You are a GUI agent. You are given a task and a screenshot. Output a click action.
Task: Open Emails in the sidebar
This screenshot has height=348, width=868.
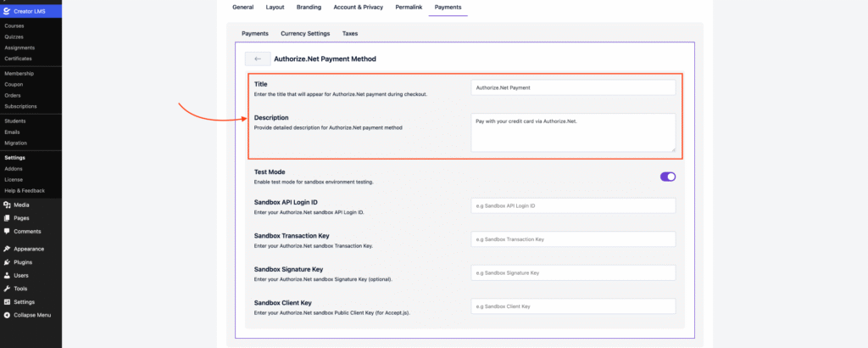click(x=12, y=132)
